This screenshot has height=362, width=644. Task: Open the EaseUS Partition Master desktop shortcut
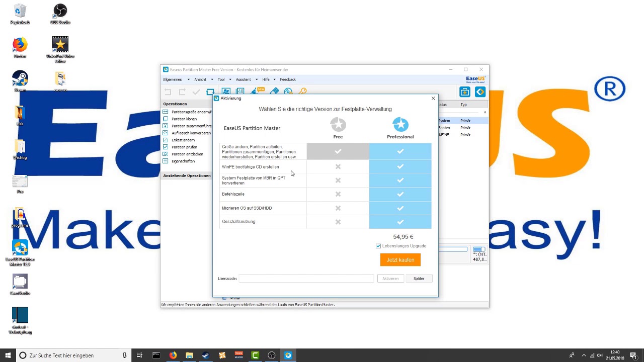coord(20,253)
